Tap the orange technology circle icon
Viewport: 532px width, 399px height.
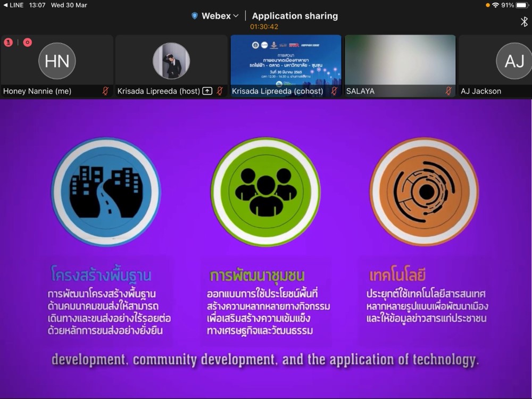pos(424,192)
